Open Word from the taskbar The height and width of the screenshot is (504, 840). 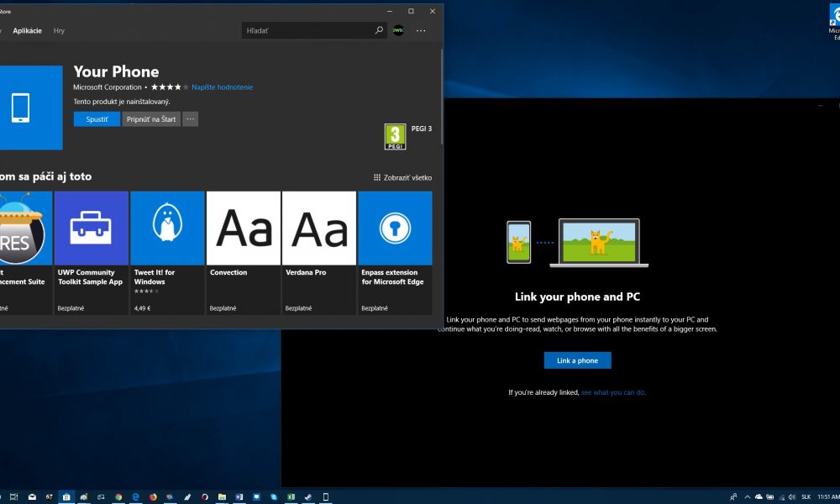point(239,496)
